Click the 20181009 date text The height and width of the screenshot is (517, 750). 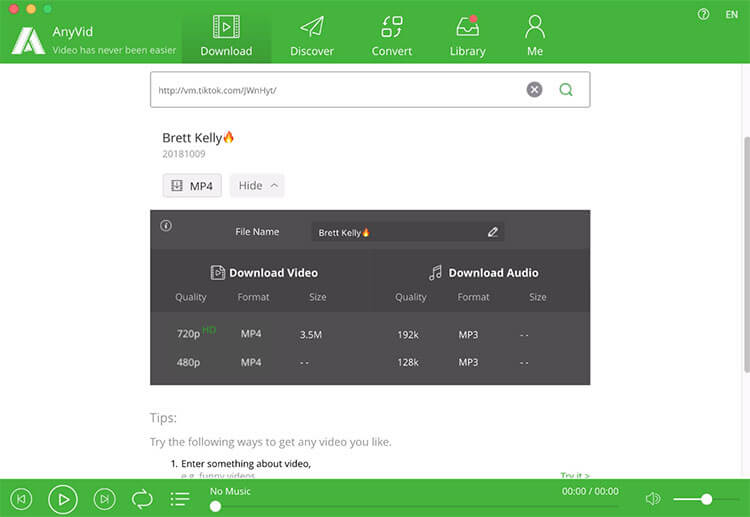point(184,154)
